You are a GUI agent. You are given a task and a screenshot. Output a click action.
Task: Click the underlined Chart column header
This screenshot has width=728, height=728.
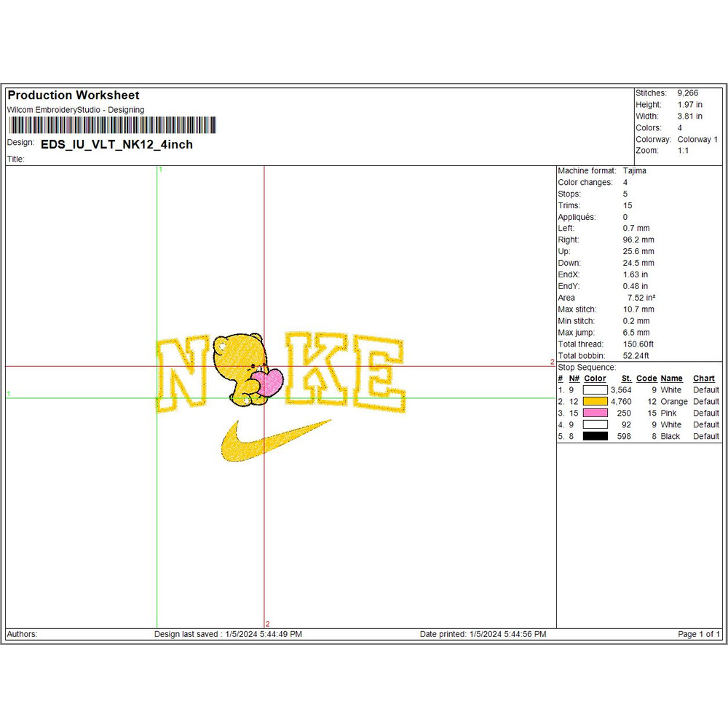[x=703, y=379]
